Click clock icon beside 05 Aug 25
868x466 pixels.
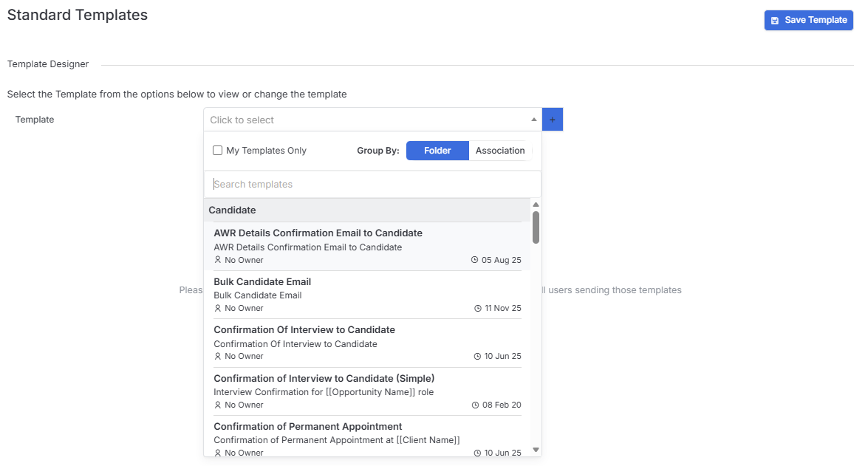coord(474,259)
